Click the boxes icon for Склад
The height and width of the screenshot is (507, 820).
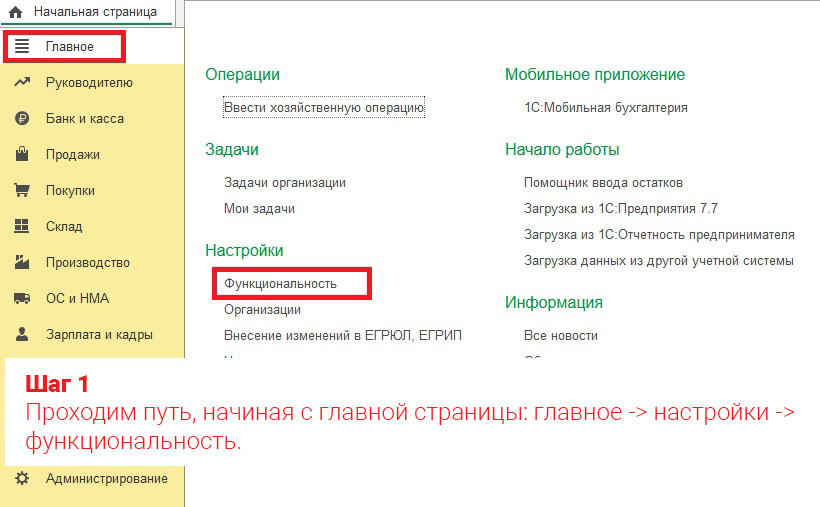(22, 226)
